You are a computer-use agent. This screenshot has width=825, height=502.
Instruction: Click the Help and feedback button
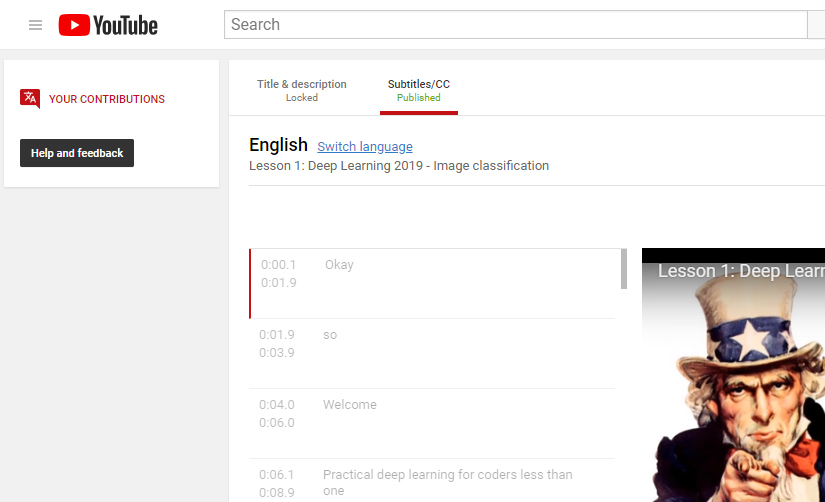[x=77, y=153]
